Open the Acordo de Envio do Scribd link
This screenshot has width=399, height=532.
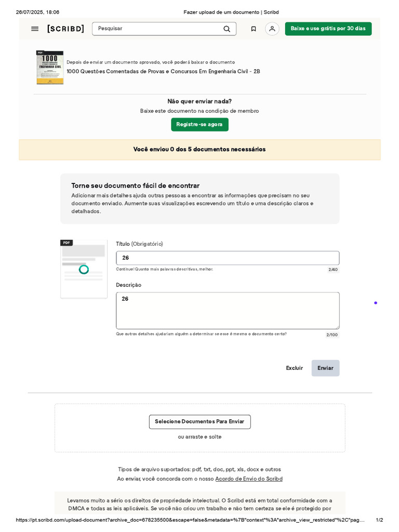[249, 478]
